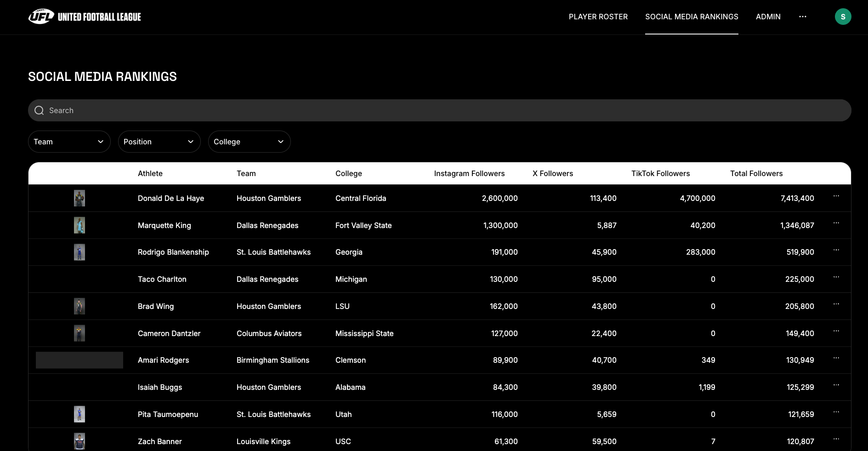
Task: Sort by Instagram Followers column header
Action: [469, 173]
